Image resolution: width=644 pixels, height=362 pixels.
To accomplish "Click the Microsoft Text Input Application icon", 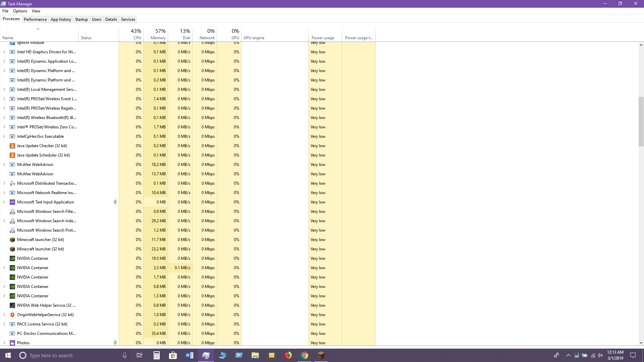I will (12, 202).
